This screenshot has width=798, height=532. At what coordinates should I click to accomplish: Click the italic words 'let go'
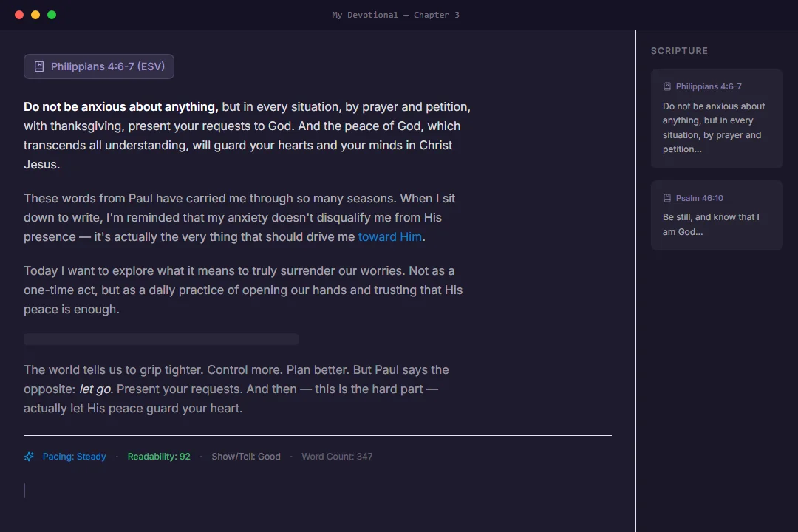[95, 389]
